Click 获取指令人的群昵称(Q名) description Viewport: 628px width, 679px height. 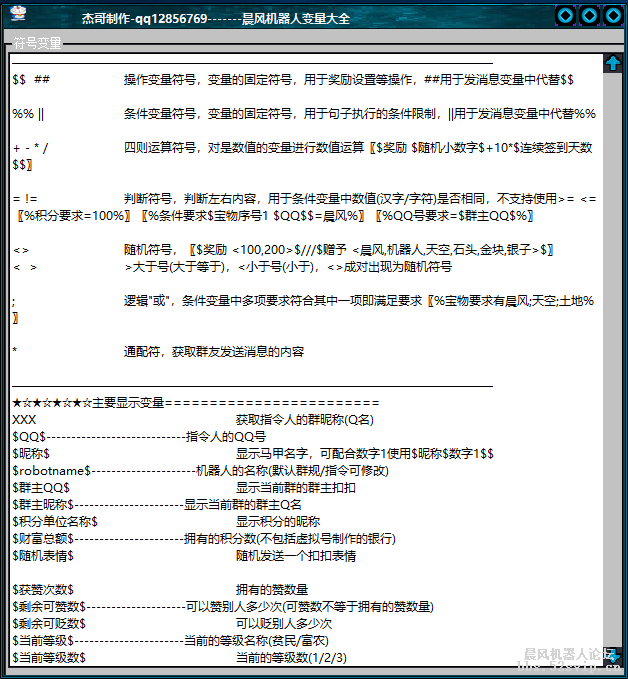coord(304,420)
